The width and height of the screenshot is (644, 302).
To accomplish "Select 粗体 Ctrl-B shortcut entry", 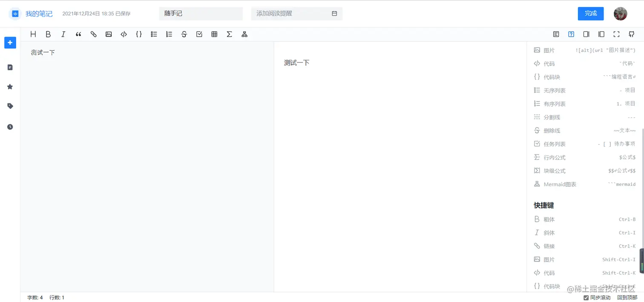I will pos(584,219).
